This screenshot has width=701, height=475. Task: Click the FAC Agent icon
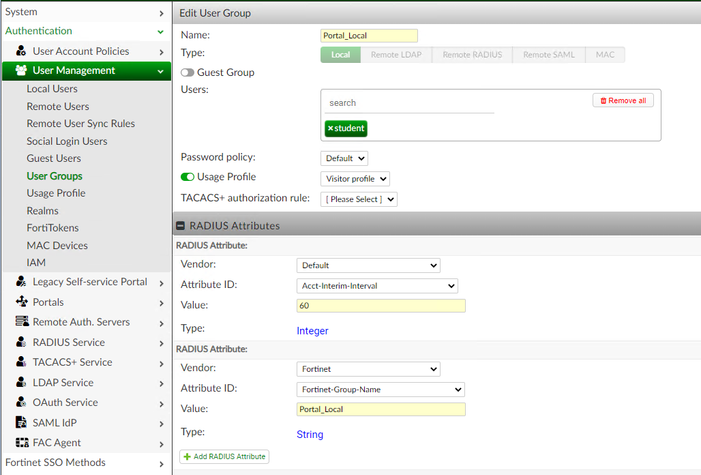(21, 442)
